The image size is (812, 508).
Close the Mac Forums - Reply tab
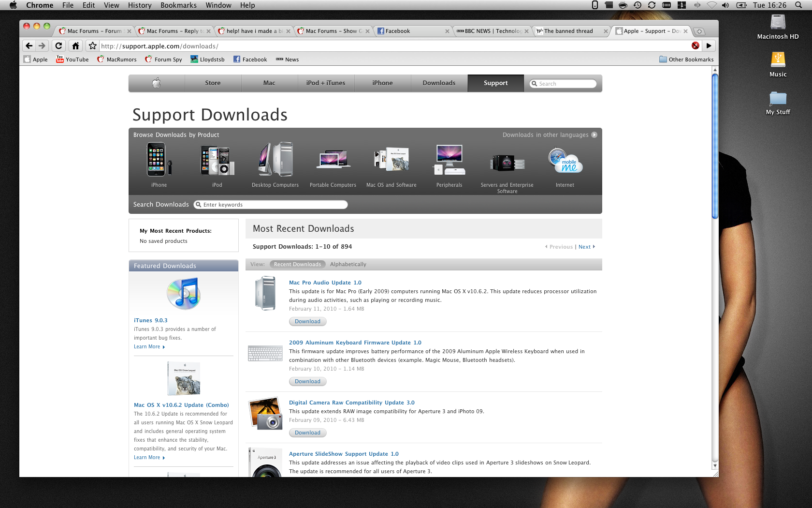208,31
